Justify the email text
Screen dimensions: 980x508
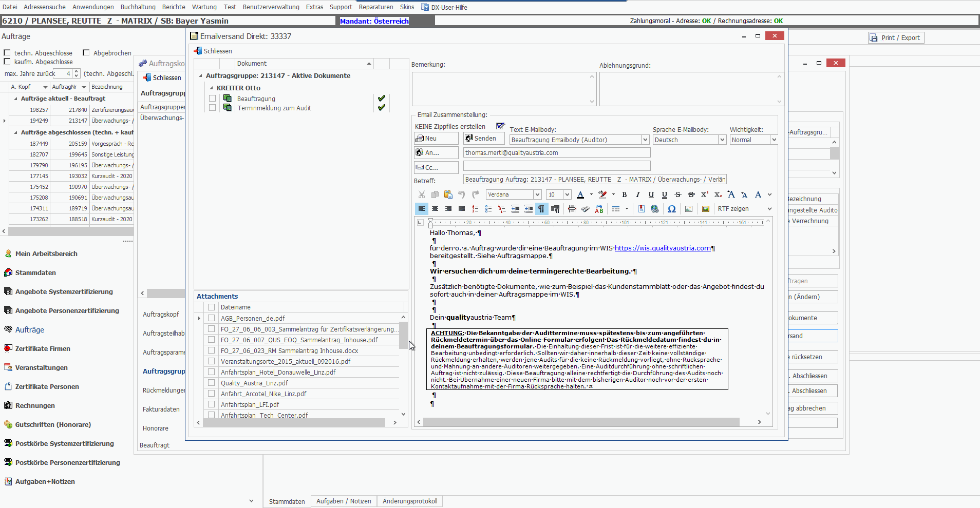point(462,209)
